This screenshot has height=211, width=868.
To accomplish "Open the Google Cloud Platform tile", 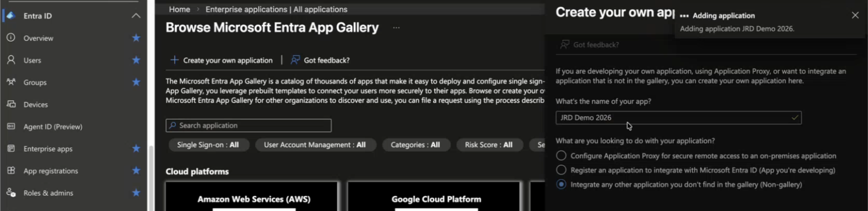I will click(x=434, y=196).
